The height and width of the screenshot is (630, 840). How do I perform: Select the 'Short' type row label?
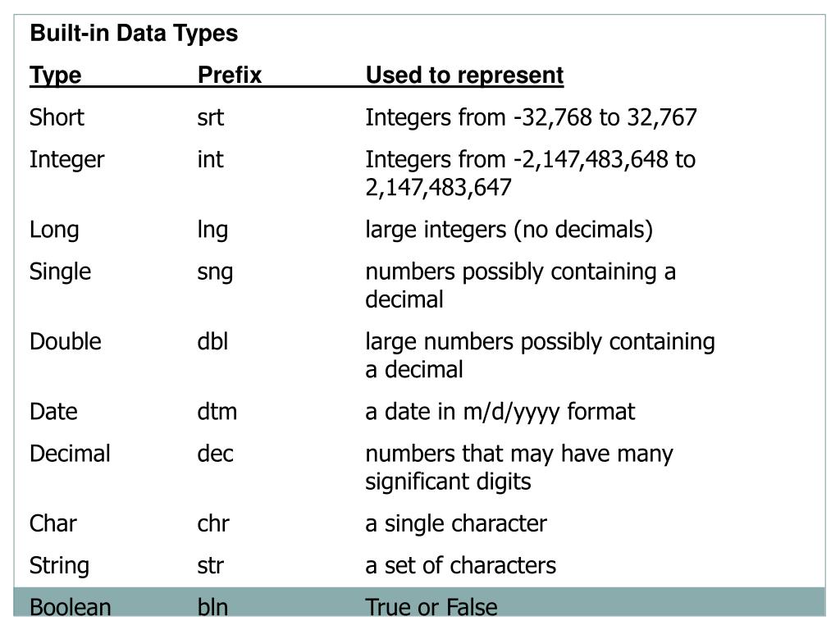(x=57, y=117)
